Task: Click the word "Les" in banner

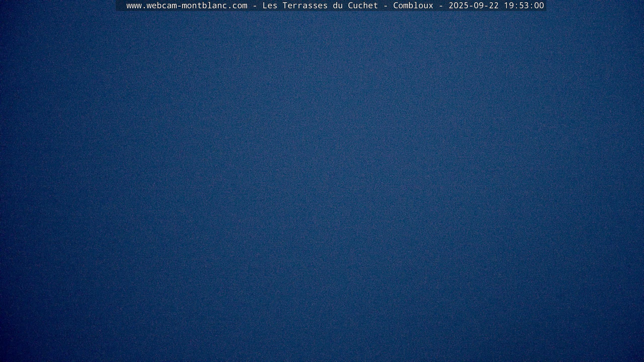Action: click(270, 6)
